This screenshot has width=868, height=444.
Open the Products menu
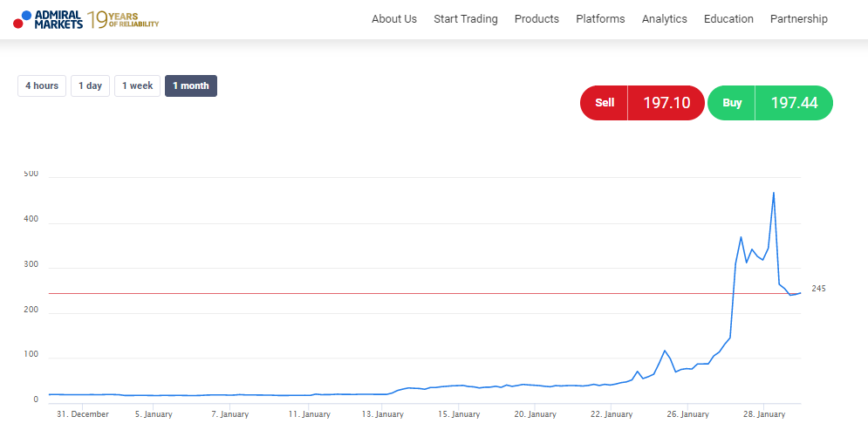tap(537, 19)
